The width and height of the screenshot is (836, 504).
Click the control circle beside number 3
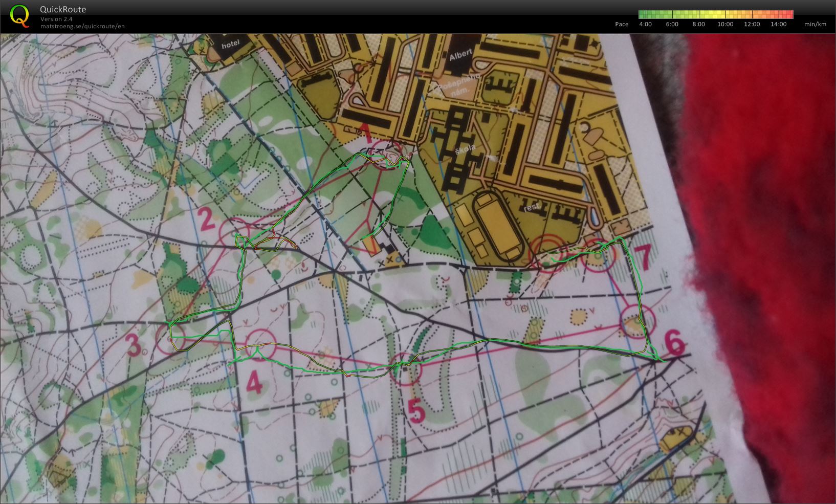171,339
